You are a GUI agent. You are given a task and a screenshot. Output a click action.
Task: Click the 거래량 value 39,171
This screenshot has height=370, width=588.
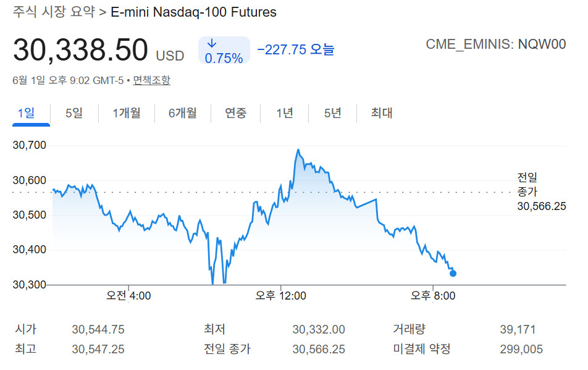point(518,329)
